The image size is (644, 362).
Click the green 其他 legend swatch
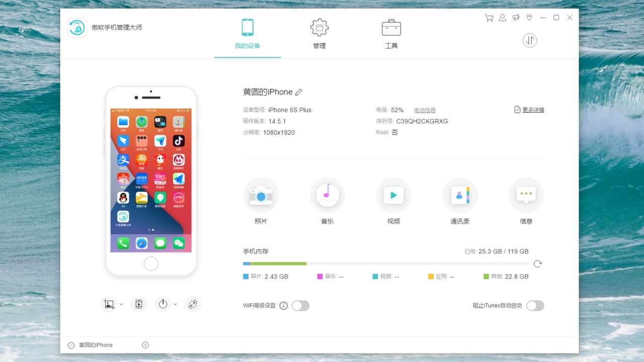point(486,277)
